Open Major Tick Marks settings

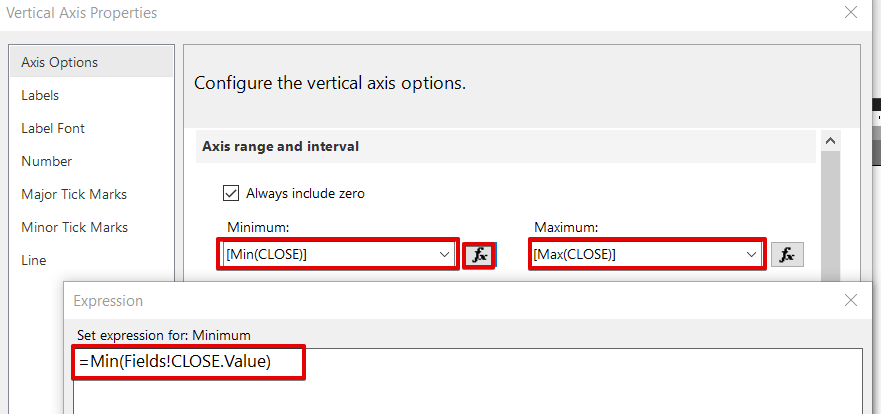click(x=74, y=194)
